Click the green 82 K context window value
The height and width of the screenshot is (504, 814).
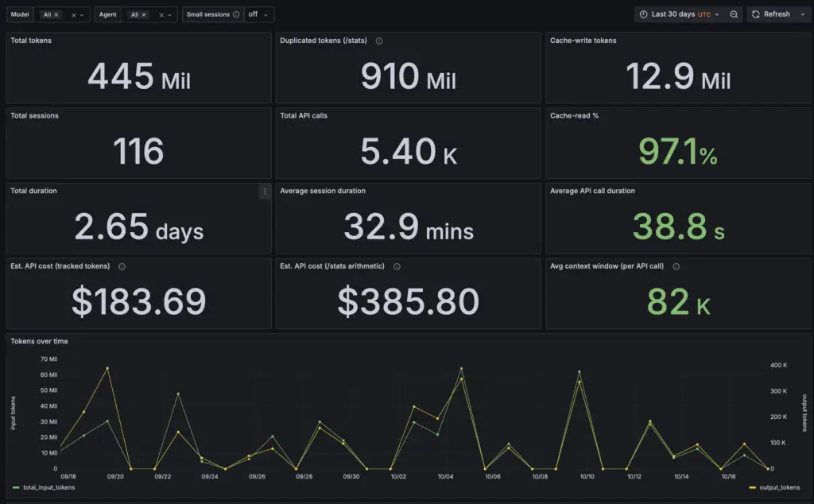click(x=678, y=301)
